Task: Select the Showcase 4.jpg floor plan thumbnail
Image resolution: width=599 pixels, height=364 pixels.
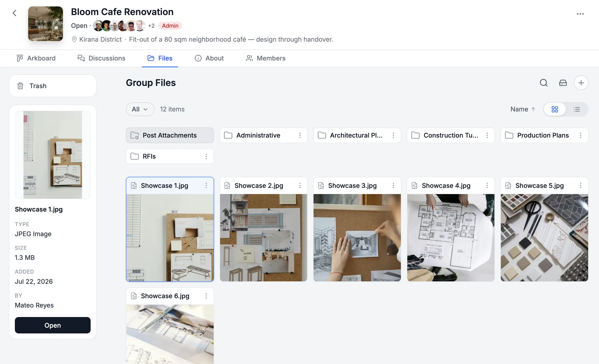Action: coord(451,238)
